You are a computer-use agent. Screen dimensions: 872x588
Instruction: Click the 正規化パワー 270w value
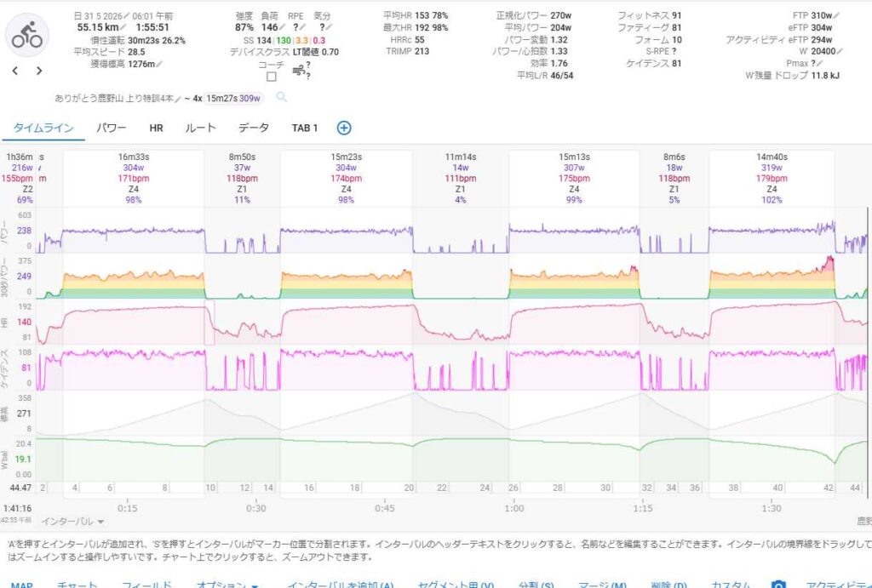pos(561,15)
